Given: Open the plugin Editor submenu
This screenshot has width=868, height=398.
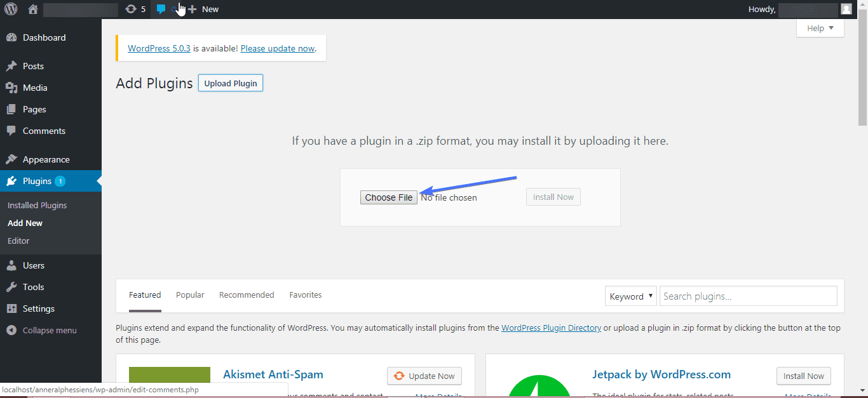Looking at the screenshot, I should point(18,241).
